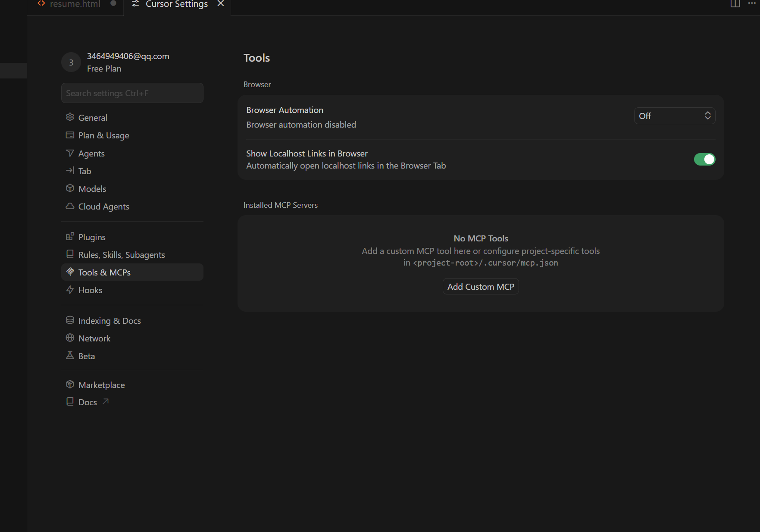The height and width of the screenshot is (532, 760).
Task: Click the resume.html file type icon
Action: coord(41,3)
